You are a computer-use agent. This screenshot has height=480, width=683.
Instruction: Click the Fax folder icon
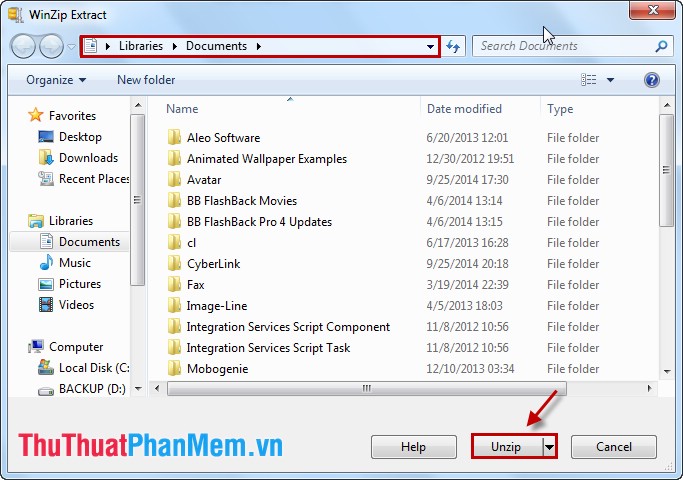point(174,284)
